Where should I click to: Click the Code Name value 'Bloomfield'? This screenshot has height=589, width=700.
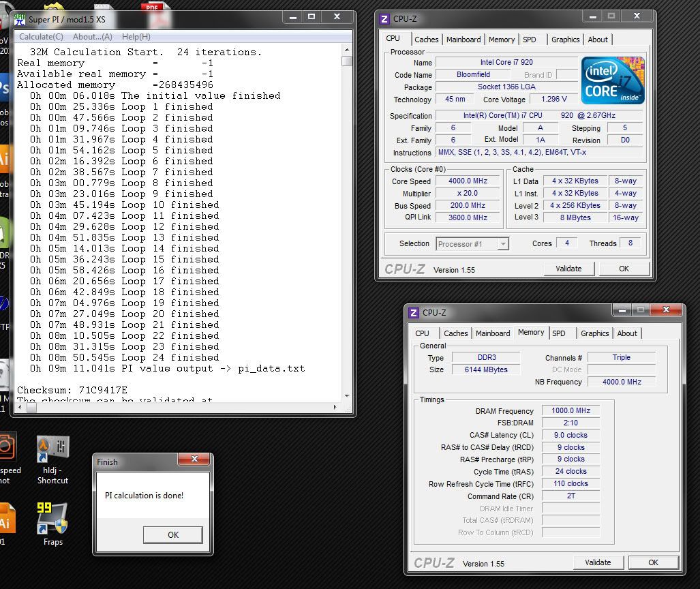click(x=473, y=74)
